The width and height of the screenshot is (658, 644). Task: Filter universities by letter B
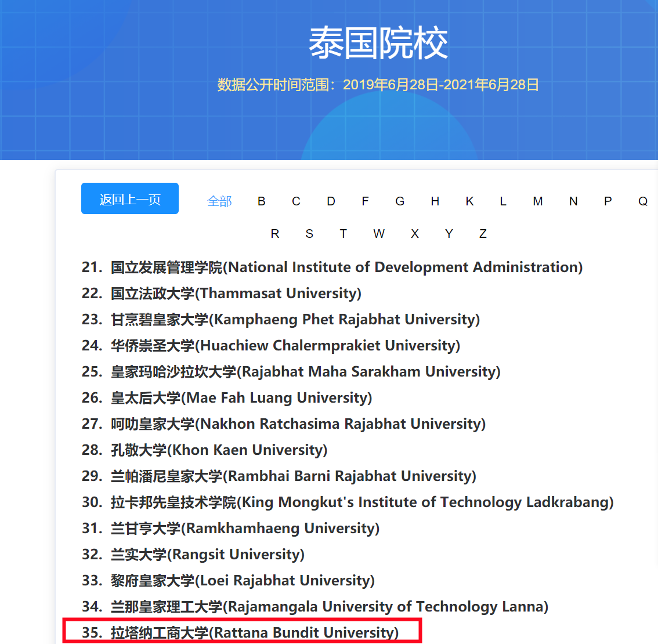coord(262,201)
